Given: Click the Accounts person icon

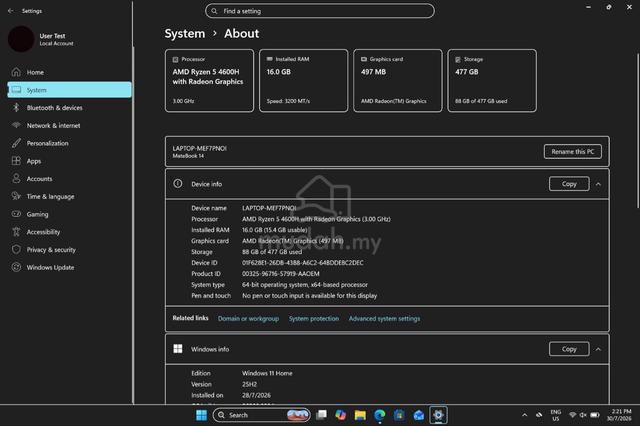Looking at the screenshot, I should click(x=16, y=178).
